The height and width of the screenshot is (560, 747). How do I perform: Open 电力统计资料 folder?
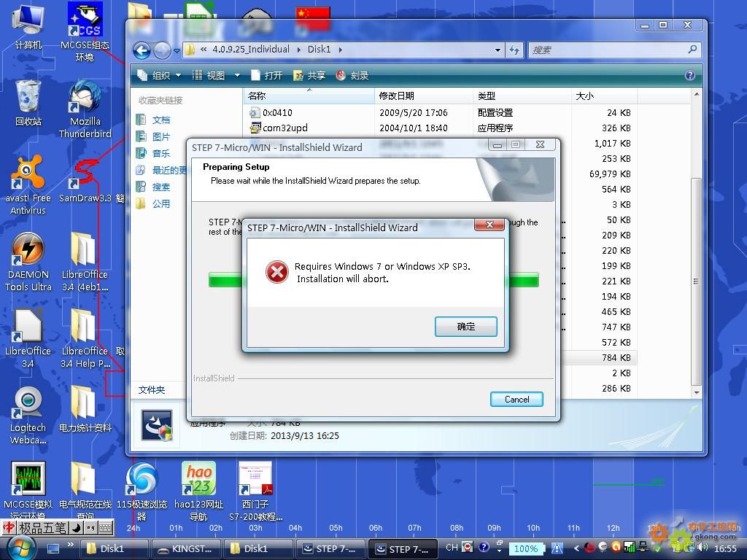click(85, 409)
